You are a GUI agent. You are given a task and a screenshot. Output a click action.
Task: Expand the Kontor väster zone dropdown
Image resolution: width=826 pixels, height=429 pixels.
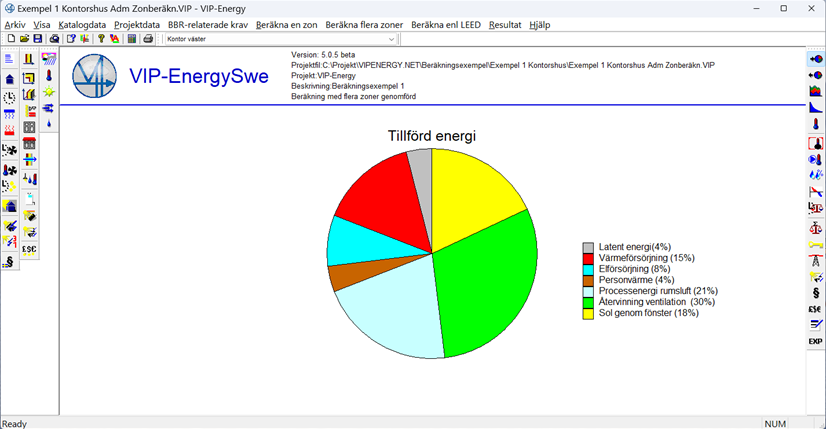[391, 39]
